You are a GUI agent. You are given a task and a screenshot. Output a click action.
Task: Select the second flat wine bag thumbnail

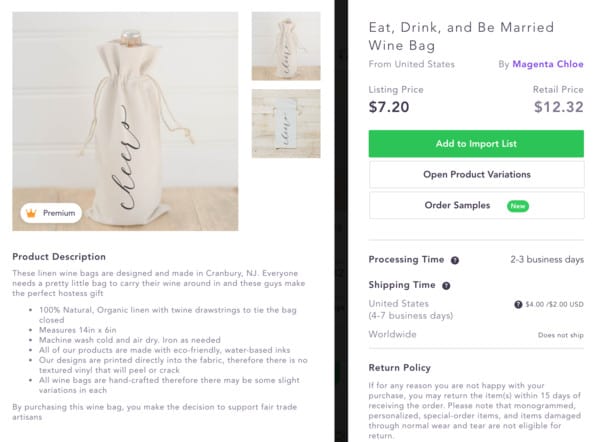[x=286, y=123]
